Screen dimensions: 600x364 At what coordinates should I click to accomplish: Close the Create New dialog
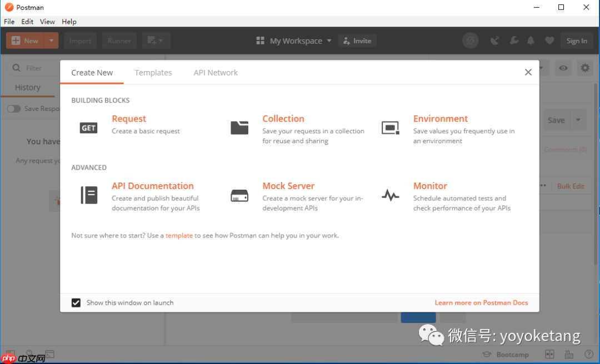[x=528, y=72]
